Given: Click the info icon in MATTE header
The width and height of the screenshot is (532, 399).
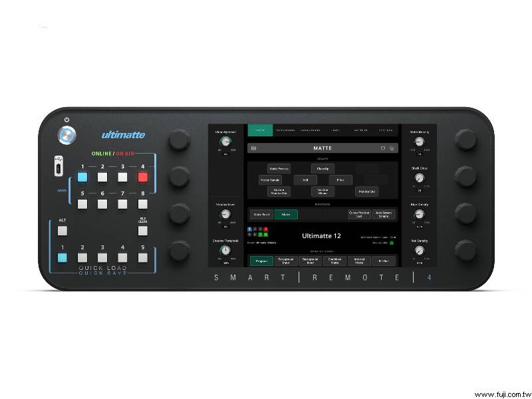Looking at the screenshot, I should (392, 148).
